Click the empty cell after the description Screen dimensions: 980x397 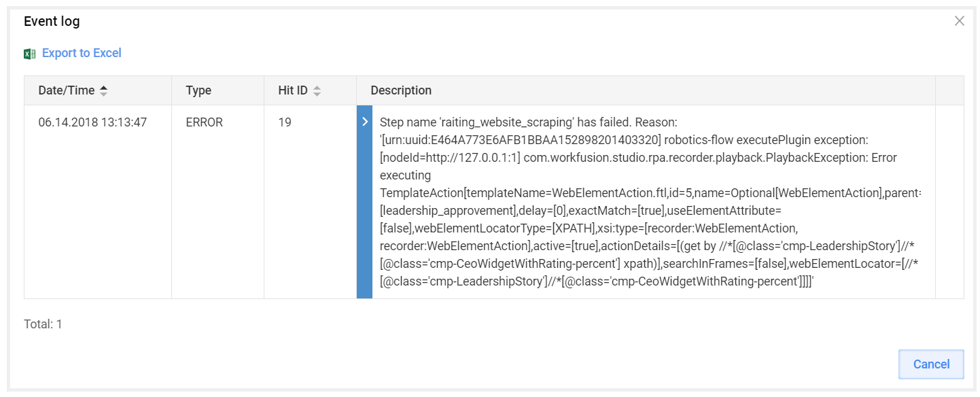[949, 202]
